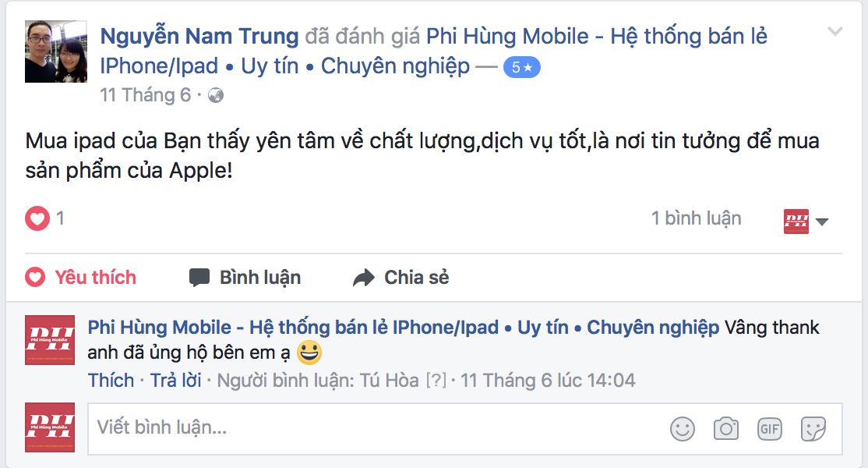Click Trả lời under the comment

tap(175, 381)
